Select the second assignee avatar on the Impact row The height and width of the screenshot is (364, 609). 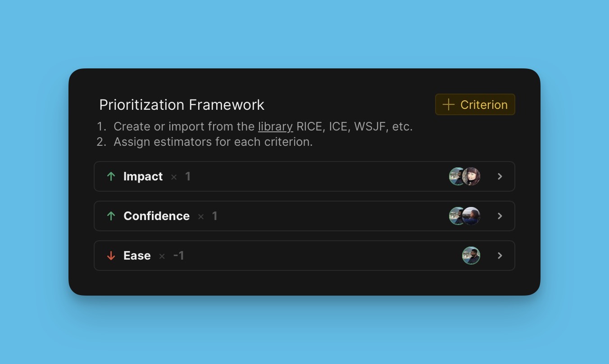[472, 176]
